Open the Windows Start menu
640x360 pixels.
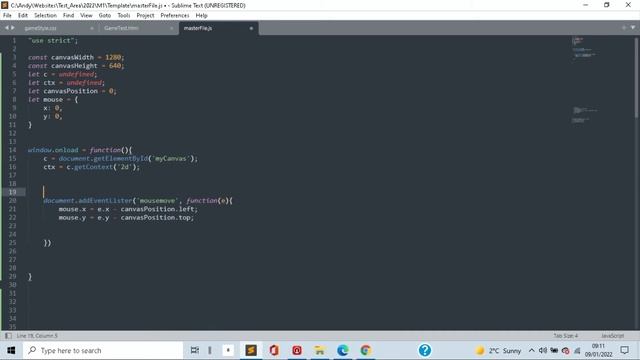pos(11,350)
